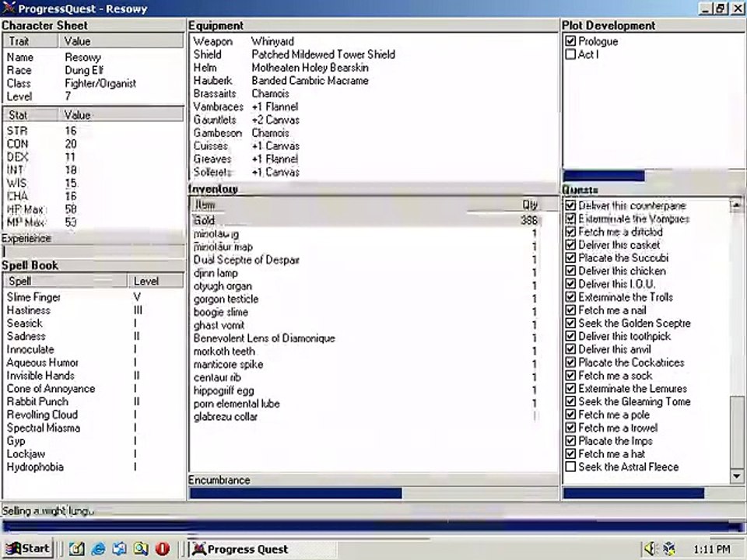Click the tray icon beside the clock
The width and height of the screenshot is (747, 560).
coord(669,549)
